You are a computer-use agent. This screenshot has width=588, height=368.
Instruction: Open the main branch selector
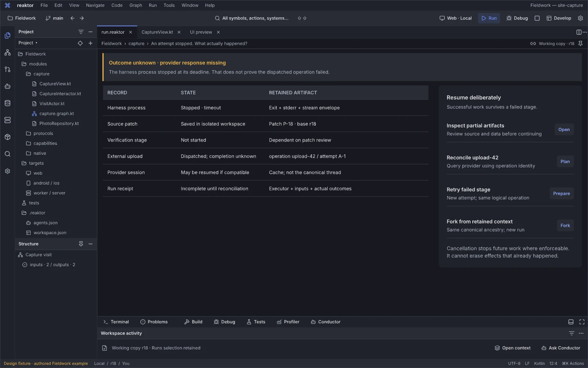pos(54,18)
